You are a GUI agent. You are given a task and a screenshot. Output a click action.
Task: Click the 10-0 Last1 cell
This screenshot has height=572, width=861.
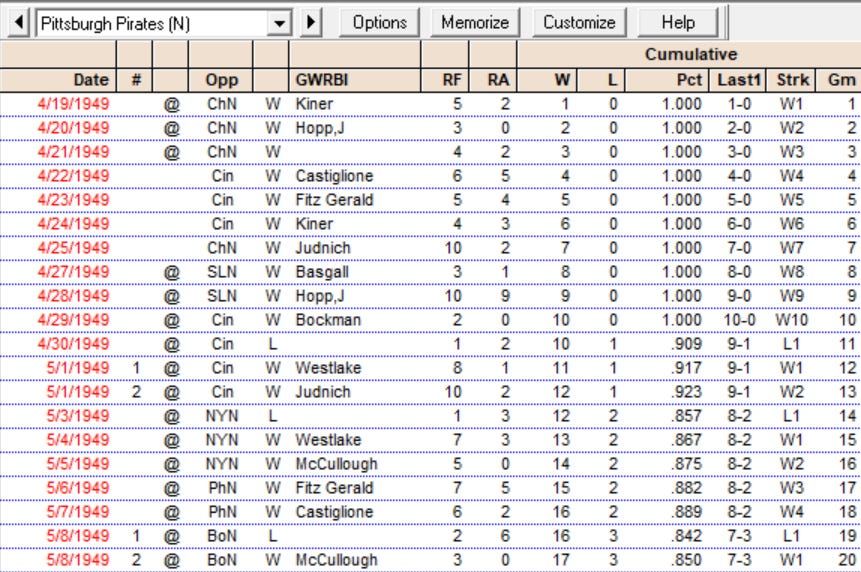pos(739,319)
